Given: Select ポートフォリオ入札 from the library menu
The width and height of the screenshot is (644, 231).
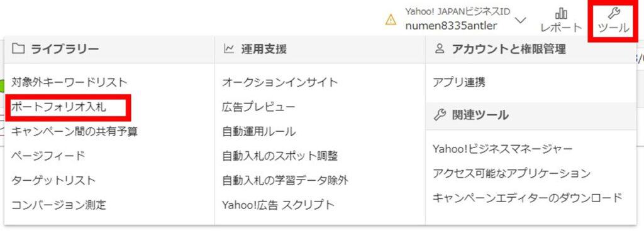Looking at the screenshot, I should click(58, 107).
